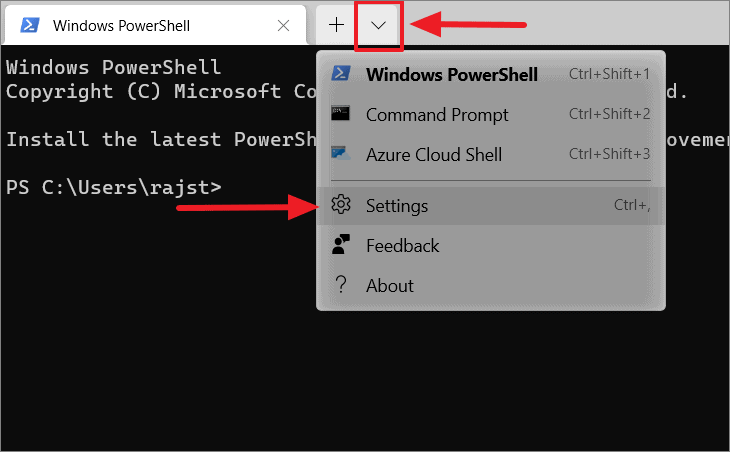
Task: Click the PowerShell icon in the tab
Action: (x=30, y=25)
